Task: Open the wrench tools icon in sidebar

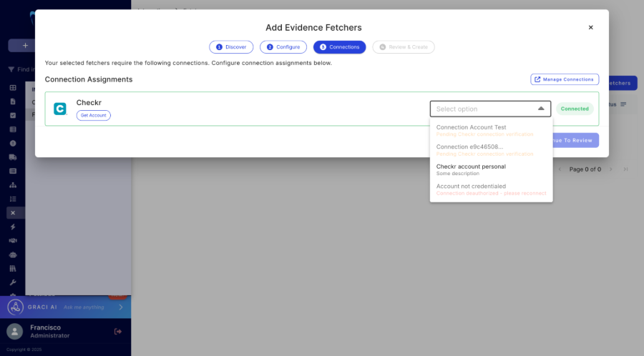Action: (13, 282)
